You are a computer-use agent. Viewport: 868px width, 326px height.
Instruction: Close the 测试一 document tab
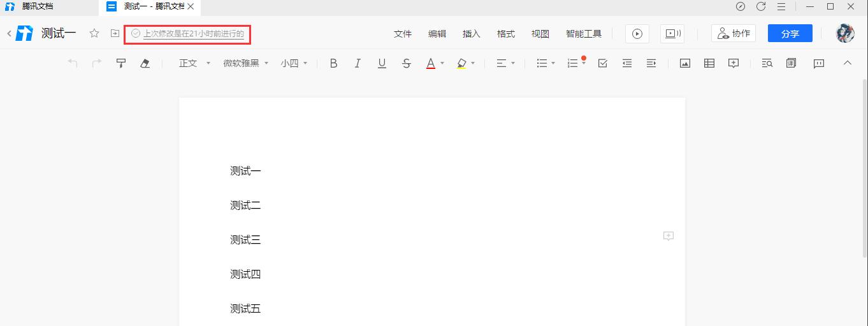pos(191,6)
